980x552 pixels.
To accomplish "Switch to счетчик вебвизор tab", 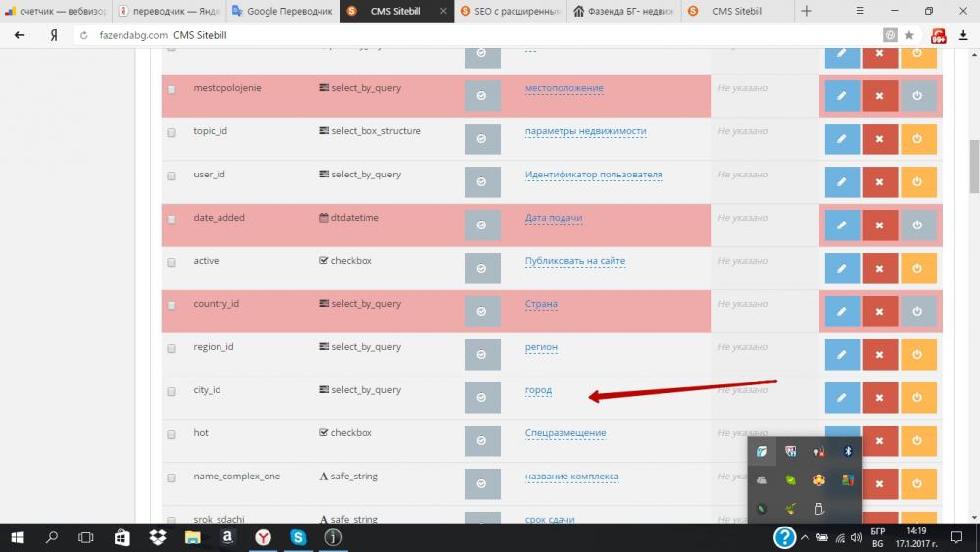I will (56, 11).
